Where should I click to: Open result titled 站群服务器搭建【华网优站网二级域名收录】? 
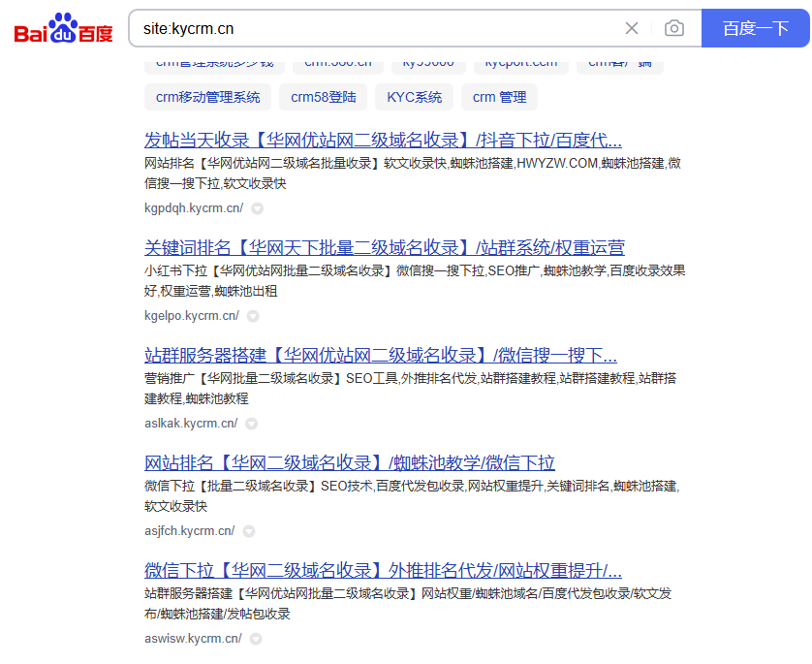coord(381,356)
